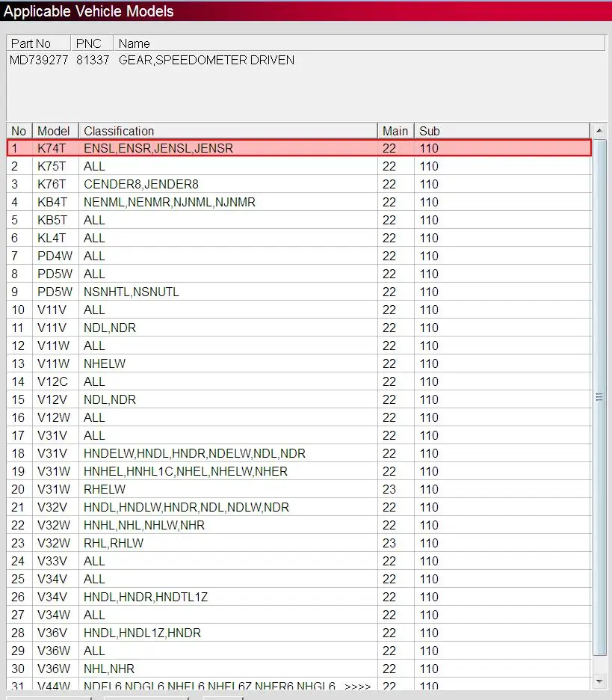Viewport: 612px width, 700px height.
Task: Click the Sub column header
Action: pos(502,131)
